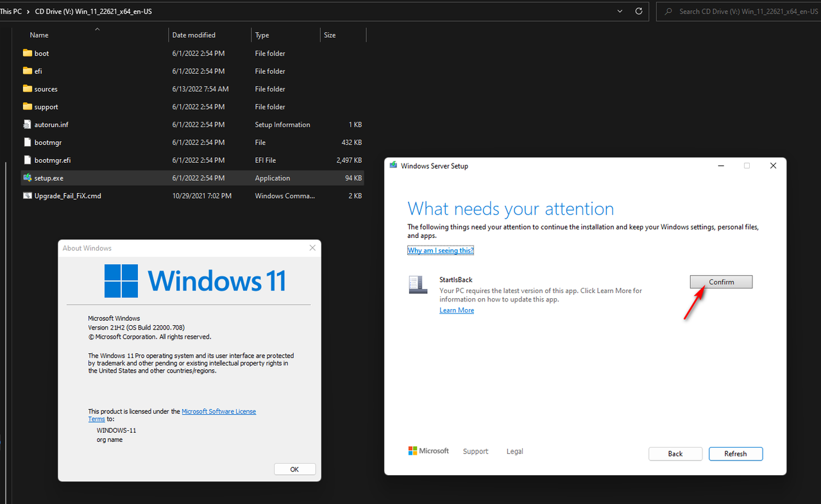Click the CD Drive (V:) breadcrumb segment
This screenshot has width=821, height=504.
pyautogui.click(x=94, y=12)
